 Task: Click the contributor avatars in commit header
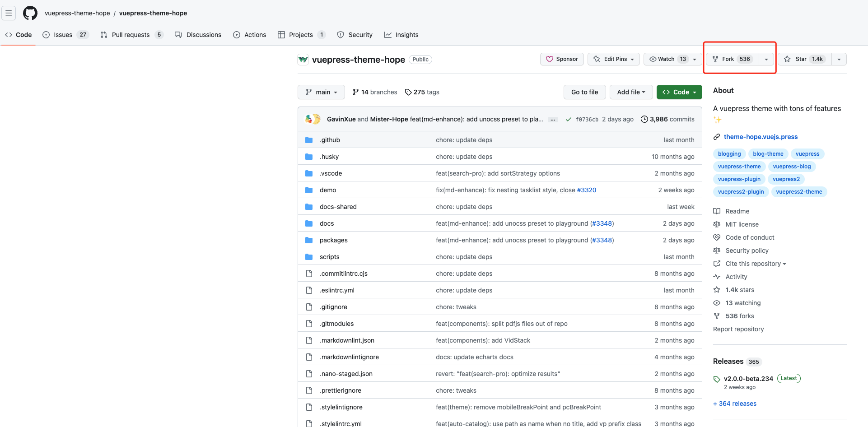coord(313,119)
